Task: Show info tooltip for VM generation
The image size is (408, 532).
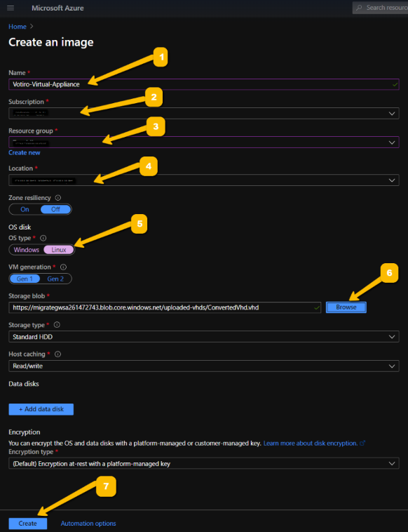Action: [x=63, y=267]
